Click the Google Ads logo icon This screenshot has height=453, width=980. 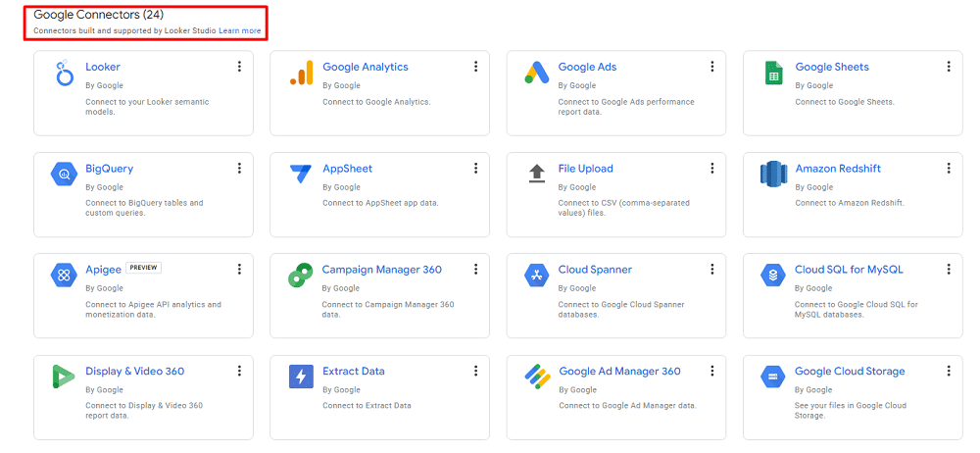(537, 73)
